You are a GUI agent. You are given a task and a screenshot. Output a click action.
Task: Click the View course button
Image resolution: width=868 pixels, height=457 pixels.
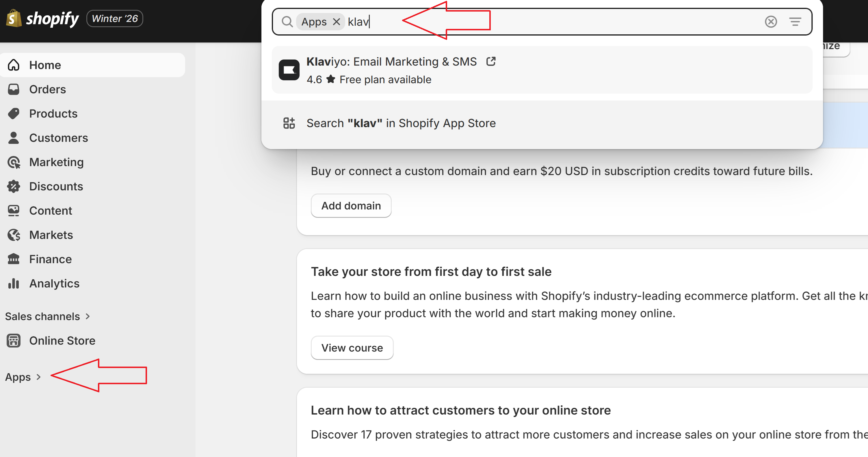[352, 348]
